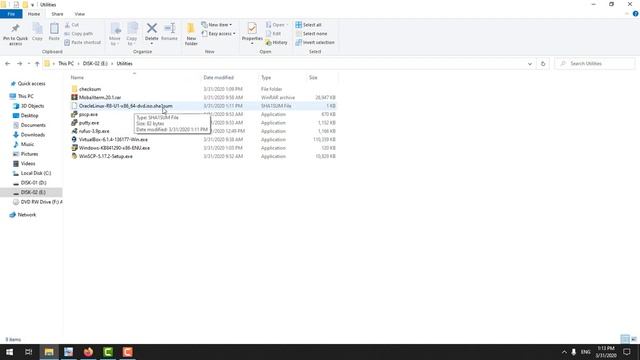Open DISK-01 (D:) in sidebar
The width and height of the screenshot is (640, 360).
pyautogui.click(x=33, y=183)
